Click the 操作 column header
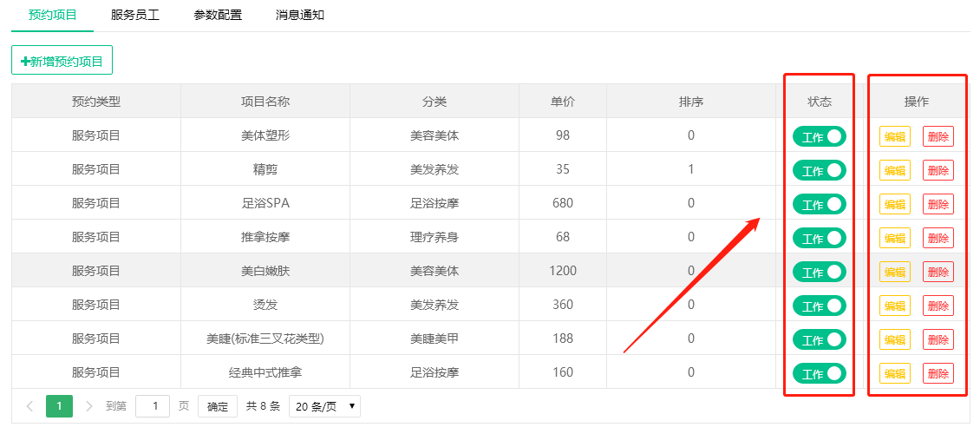This screenshot has width=980, height=434. click(x=916, y=102)
